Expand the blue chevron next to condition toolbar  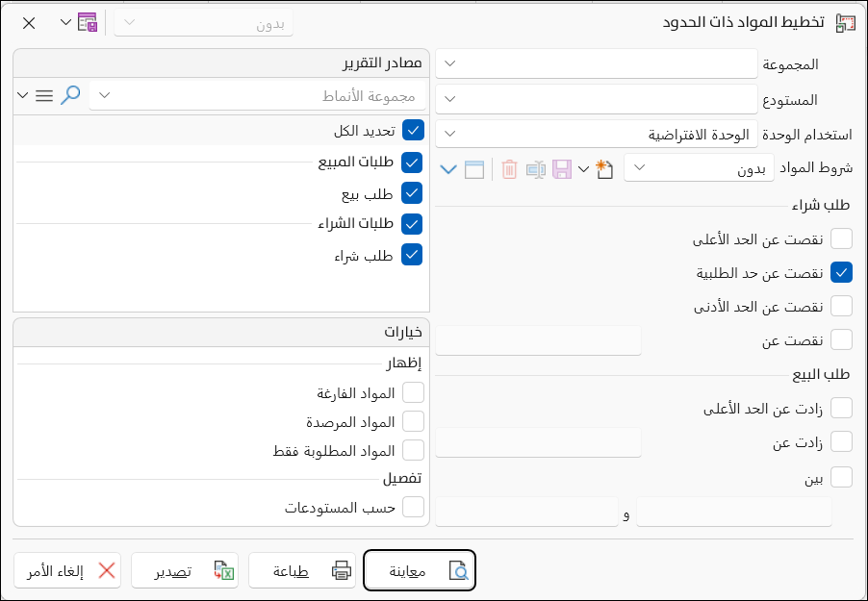pos(447,169)
